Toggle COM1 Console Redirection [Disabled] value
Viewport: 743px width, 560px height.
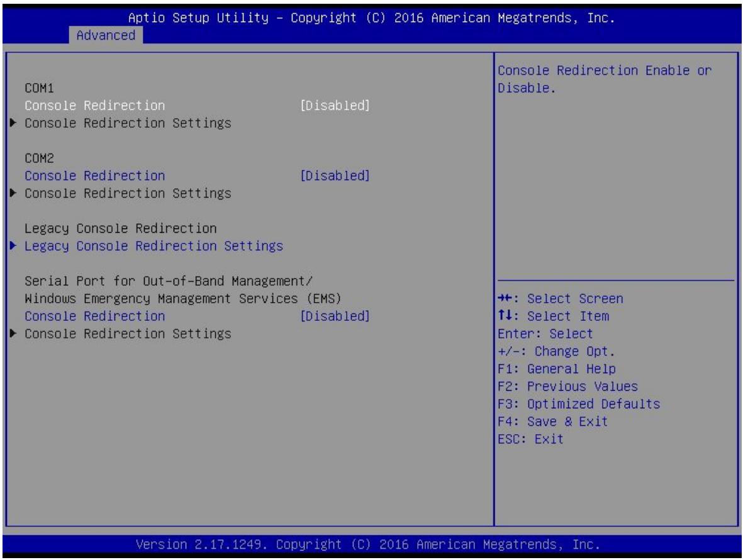(335, 105)
